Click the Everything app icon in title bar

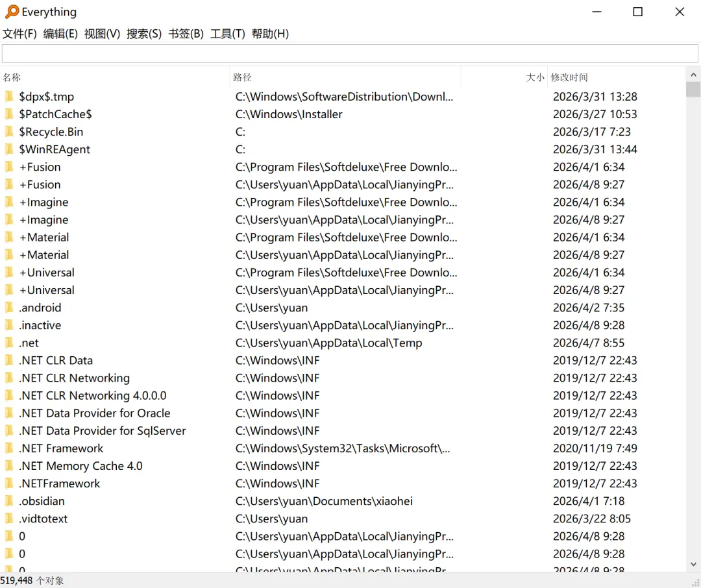tap(12, 12)
